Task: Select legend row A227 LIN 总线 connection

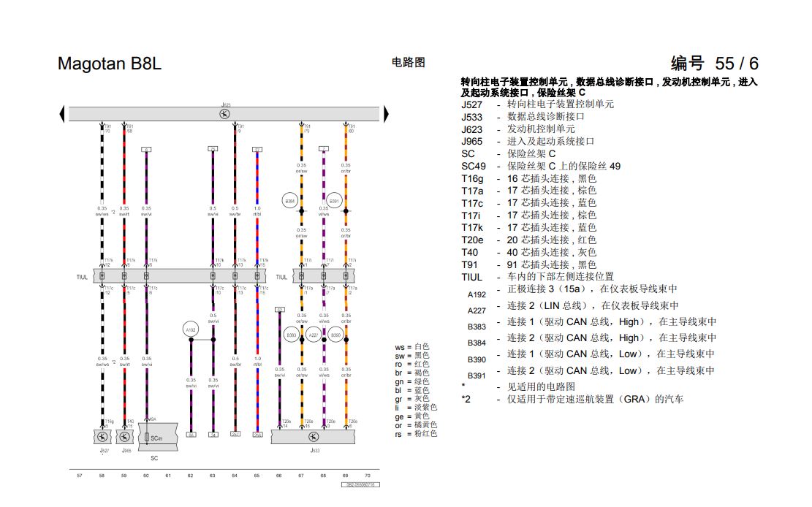Action: click(x=573, y=308)
